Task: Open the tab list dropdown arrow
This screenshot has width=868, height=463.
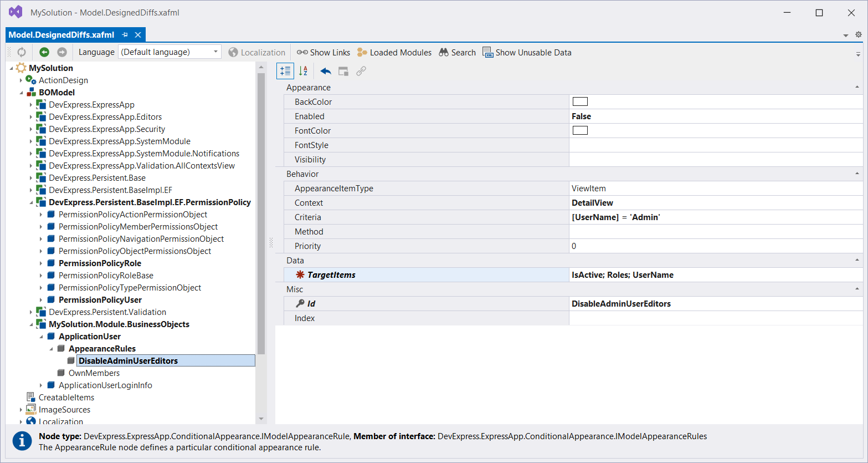Action: [x=846, y=35]
